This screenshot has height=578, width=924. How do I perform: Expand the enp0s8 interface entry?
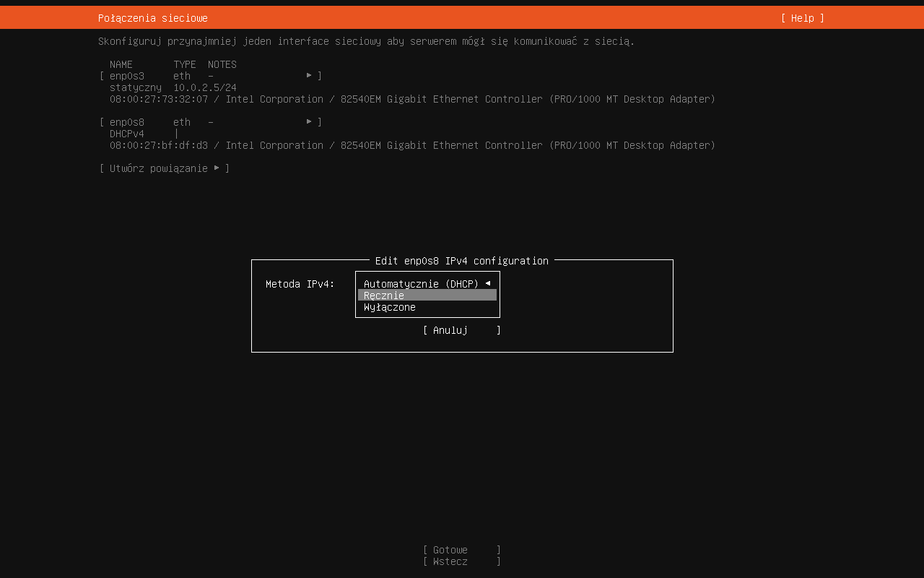(x=211, y=122)
